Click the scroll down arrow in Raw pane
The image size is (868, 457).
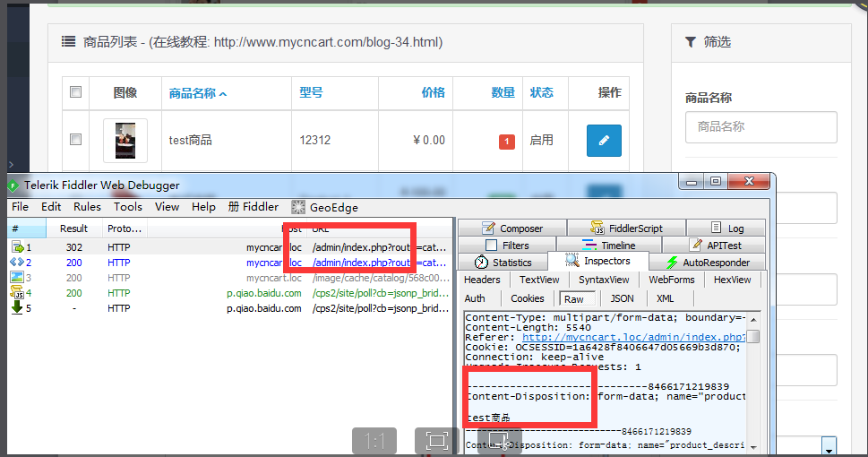[x=753, y=446]
